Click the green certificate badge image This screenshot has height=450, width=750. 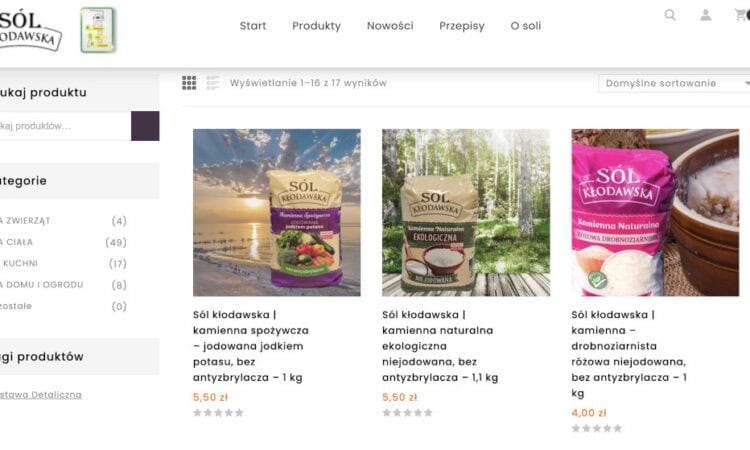tap(97, 30)
